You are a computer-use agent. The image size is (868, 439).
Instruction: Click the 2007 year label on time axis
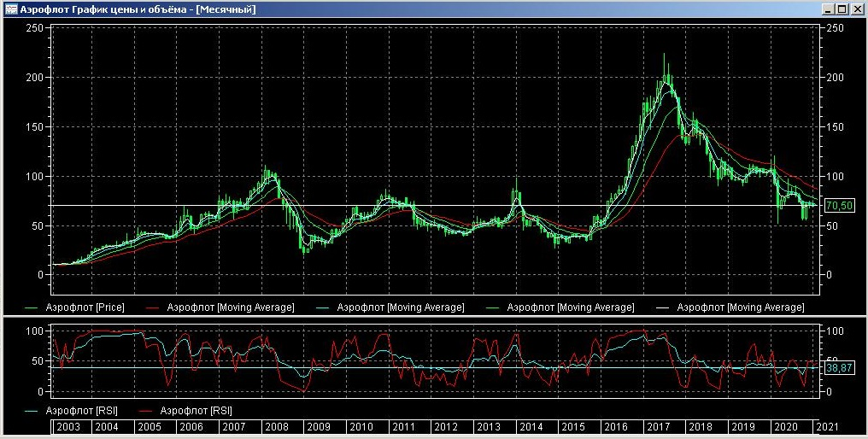[233, 427]
